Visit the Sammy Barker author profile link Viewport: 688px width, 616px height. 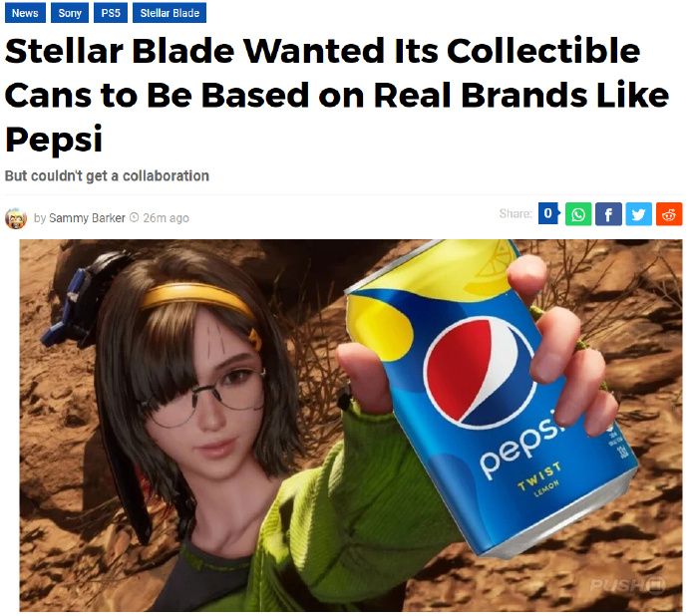[87, 218]
